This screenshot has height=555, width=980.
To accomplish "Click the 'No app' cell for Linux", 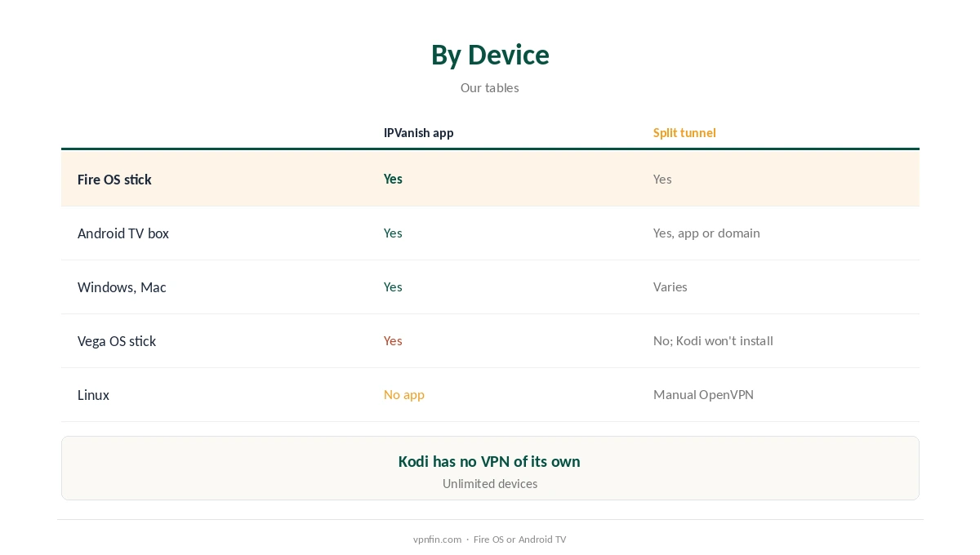I will [404, 394].
